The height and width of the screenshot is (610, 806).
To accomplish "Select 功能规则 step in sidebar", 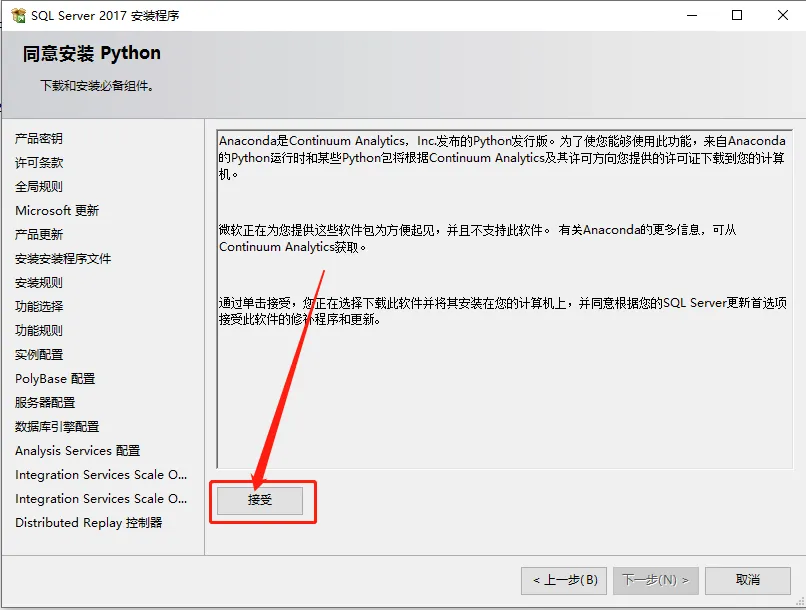I will click(39, 330).
